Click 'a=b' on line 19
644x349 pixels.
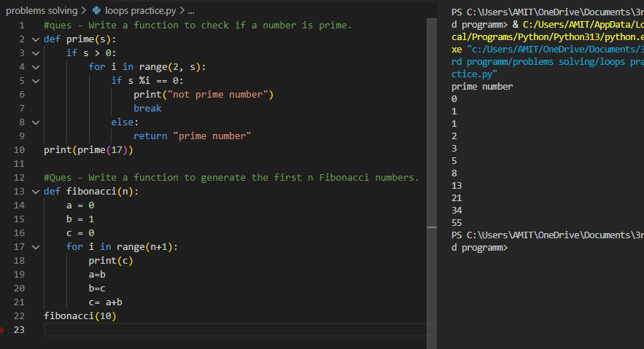click(97, 275)
